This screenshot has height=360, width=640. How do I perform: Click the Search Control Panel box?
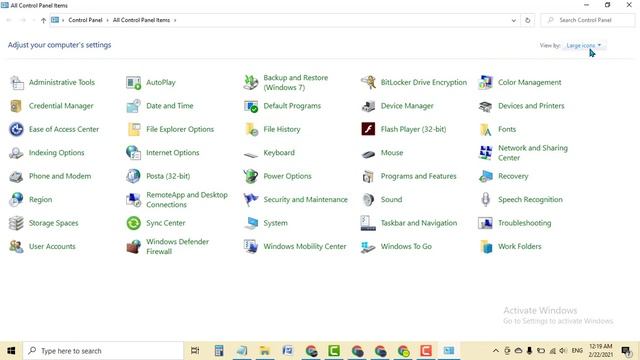pyautogui.click(x=588, y=20)
